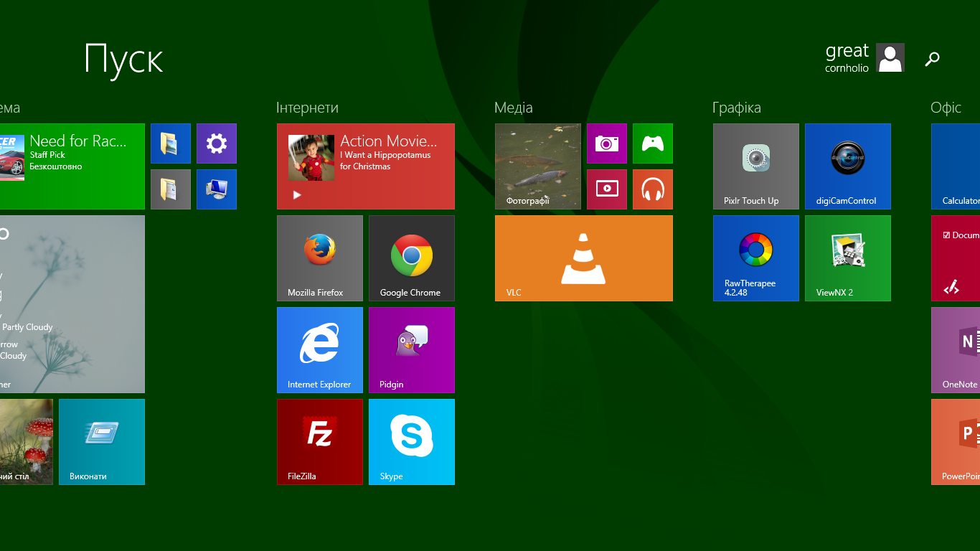Open the Video small tile
This screenshot has width=980, height=551.
pos(607,189)
